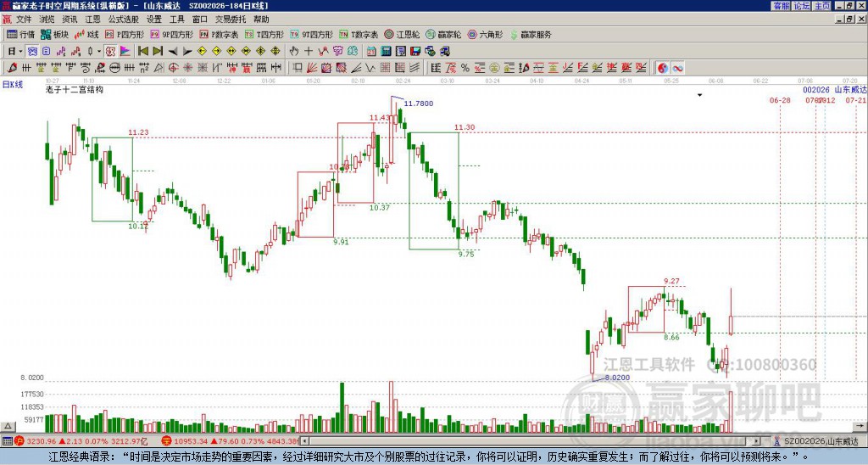Open 赢家服务

coord(531,34)
